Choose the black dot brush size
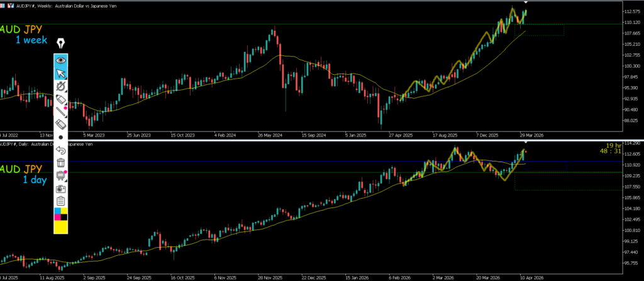The width and height of the screenshot is (644, 281). point(61,137)
